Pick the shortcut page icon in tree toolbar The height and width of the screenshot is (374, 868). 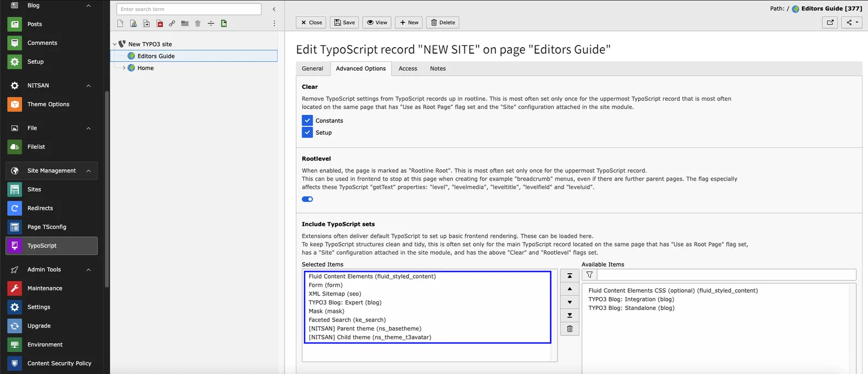coord(146,23)
